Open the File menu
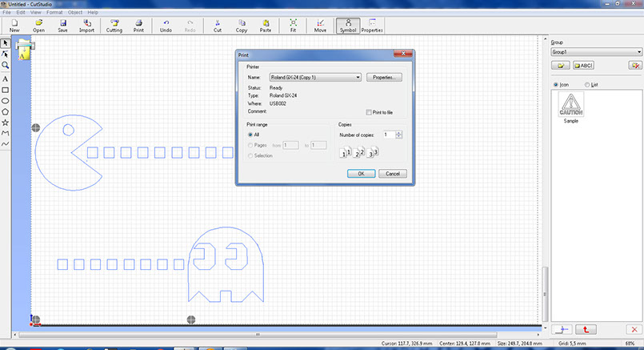This screenshot has width=644, height=350. coord(6,12)
